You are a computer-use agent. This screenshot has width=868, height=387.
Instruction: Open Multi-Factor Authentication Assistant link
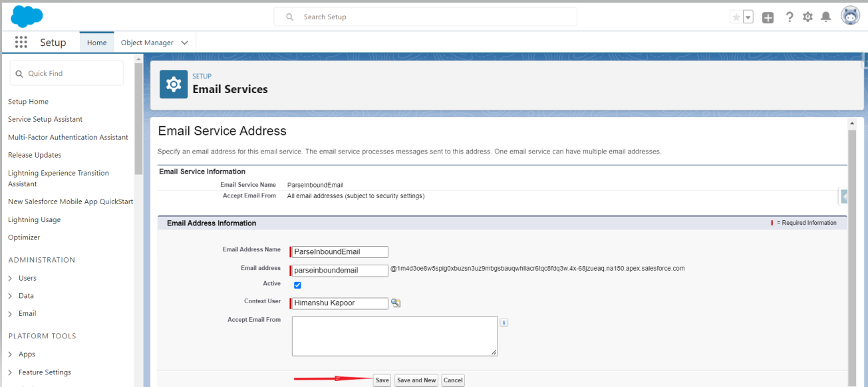tap(68, 138)
